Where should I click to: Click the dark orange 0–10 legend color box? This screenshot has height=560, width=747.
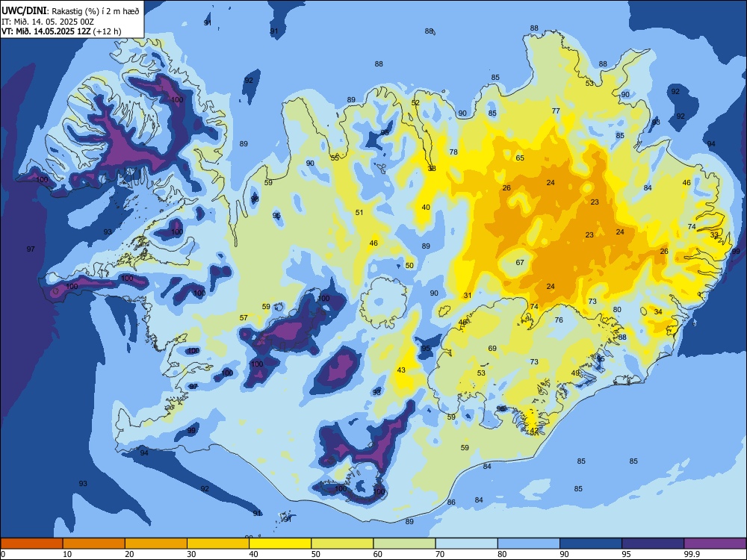(x=31, y=544)
